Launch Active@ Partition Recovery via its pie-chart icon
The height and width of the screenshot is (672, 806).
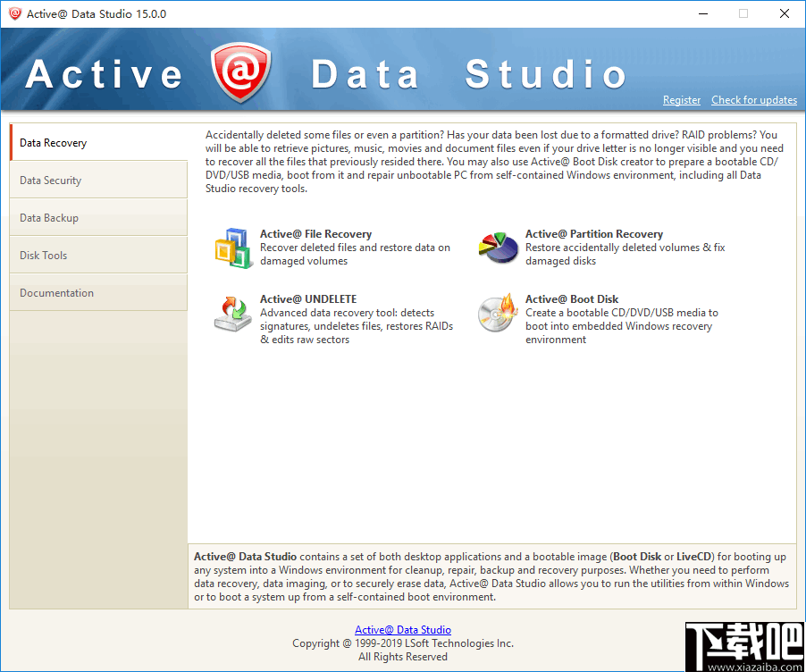tap(499, 248)
